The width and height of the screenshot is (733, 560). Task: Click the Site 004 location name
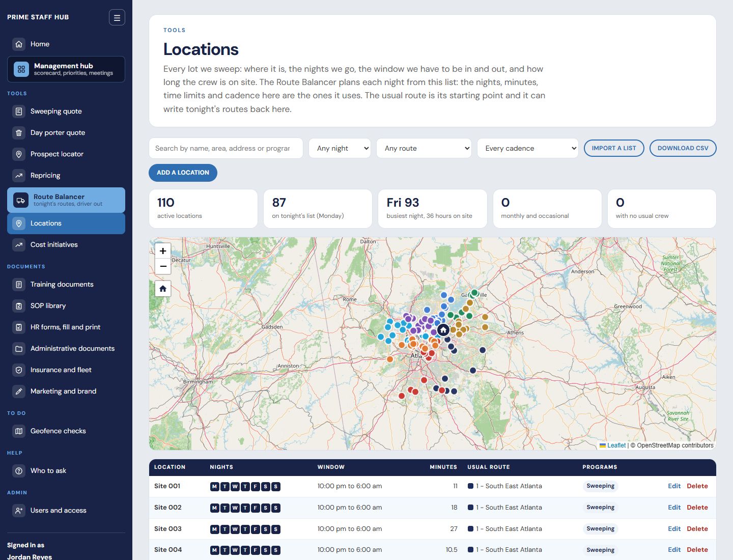[x=168, y=550]
